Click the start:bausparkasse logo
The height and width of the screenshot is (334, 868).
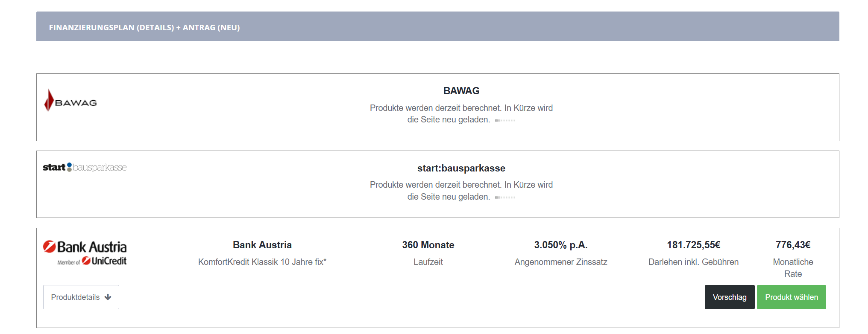(x=85, y=167)
